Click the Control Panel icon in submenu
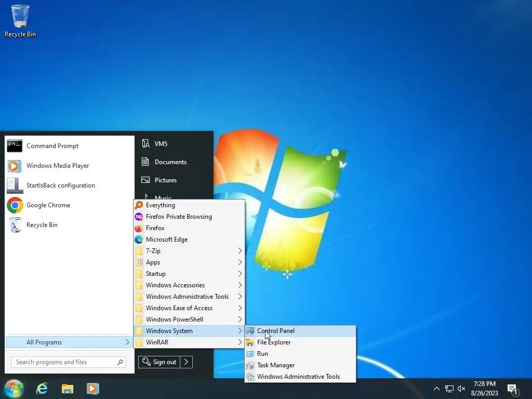 pos(250,331)
